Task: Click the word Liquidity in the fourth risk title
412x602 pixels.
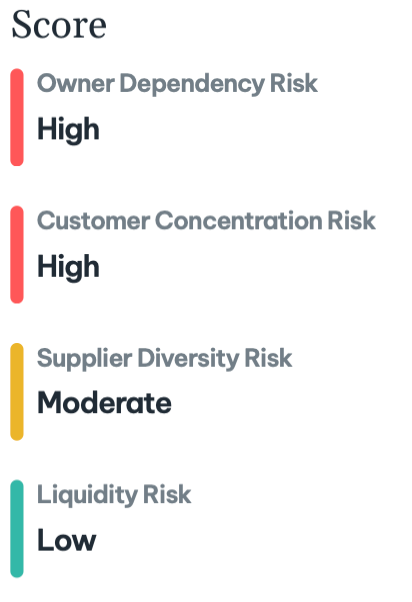Action: pyautogui.click(x=87, y=495)
